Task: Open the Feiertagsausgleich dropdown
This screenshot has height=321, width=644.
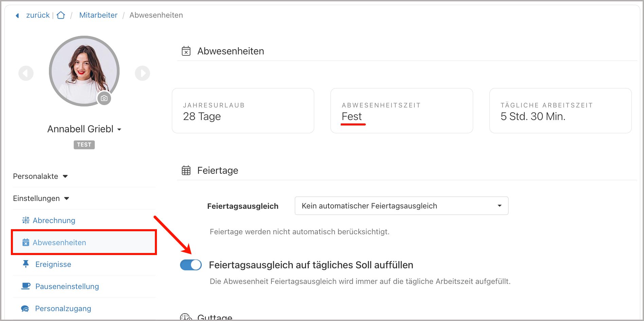Action: (x=401, y=206)
